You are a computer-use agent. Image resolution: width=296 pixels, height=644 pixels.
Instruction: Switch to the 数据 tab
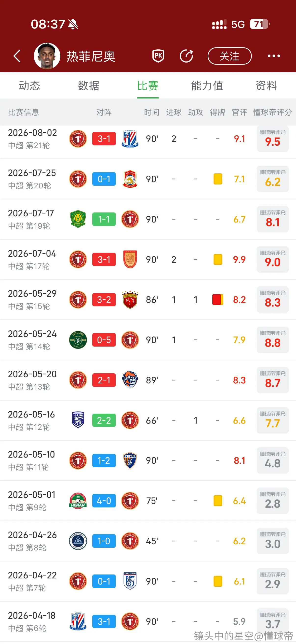(x=89, y=85)
